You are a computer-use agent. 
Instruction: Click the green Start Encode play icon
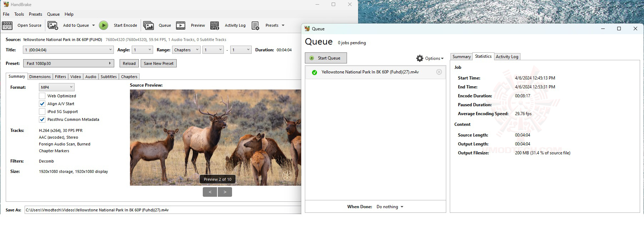click(104, 25)
